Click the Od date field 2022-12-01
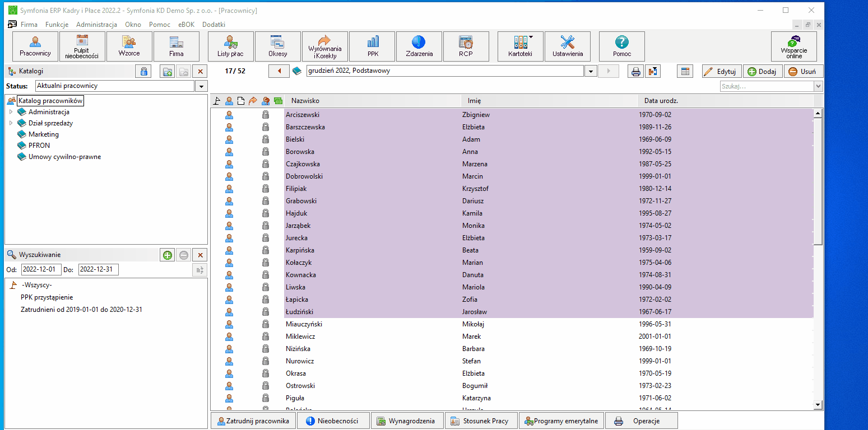 pyautogui.click(x=41, y=269)
